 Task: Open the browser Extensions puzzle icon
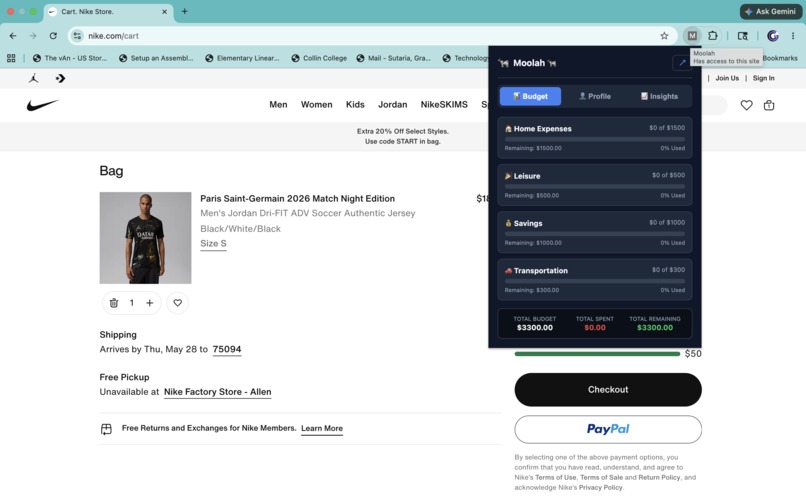click(x=712, y=35)
